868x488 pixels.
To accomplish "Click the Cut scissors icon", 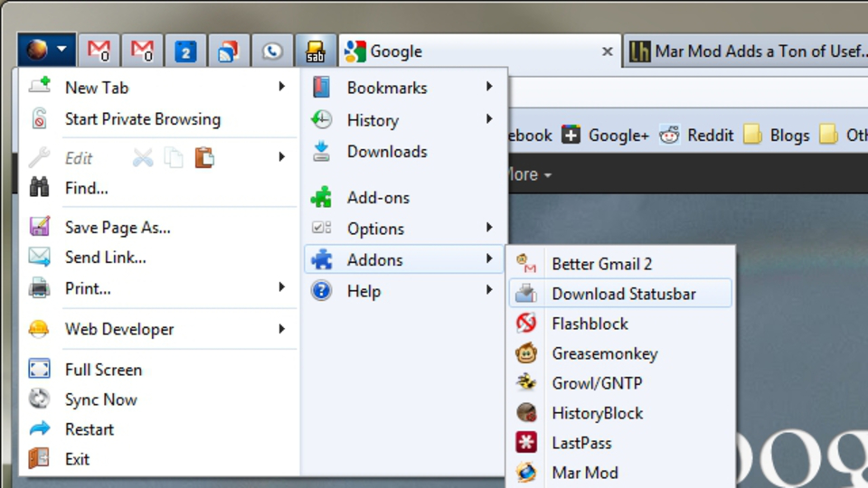I will point(143,158).
